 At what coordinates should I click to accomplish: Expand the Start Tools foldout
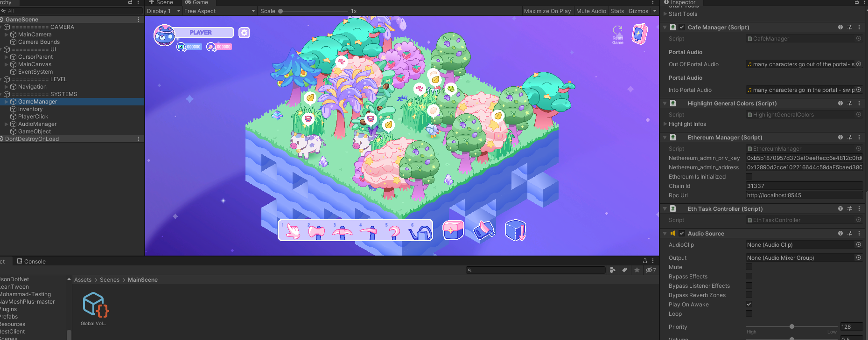pyautogui.click(x=665, y=14)
